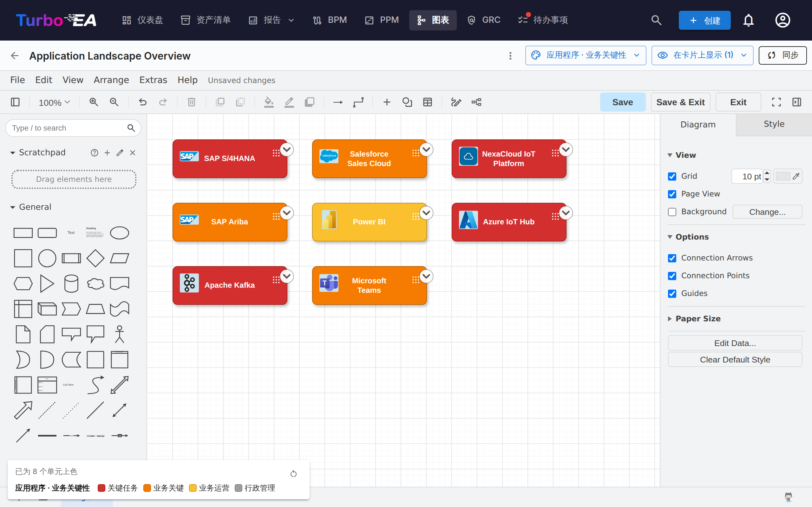
Task: Click the Edit Data... button
Action: (x=735, y=343)
